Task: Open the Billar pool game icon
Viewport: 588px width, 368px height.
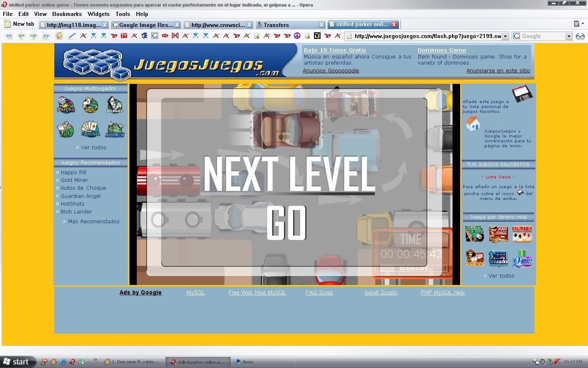Action: click(x=474, y=234)
